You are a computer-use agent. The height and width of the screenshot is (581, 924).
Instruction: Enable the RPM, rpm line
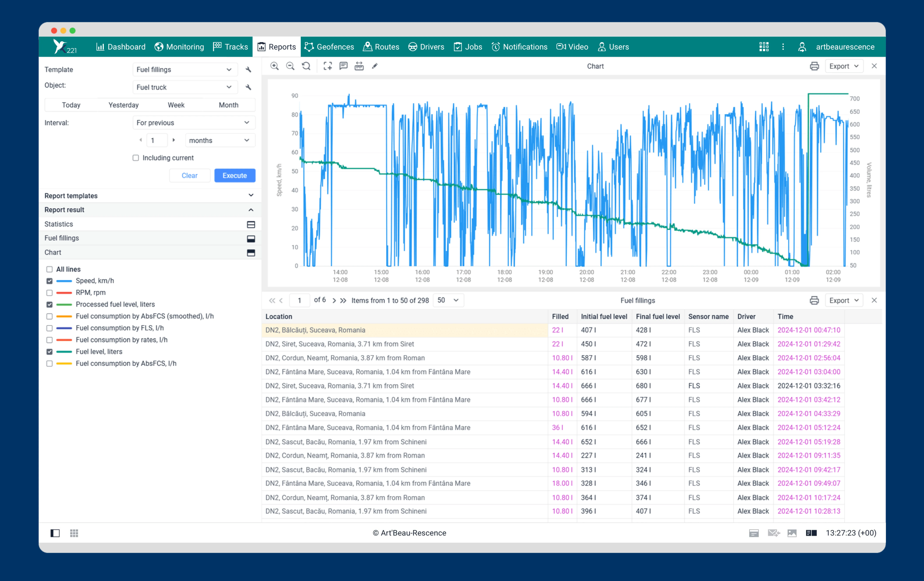click(49, 293)
